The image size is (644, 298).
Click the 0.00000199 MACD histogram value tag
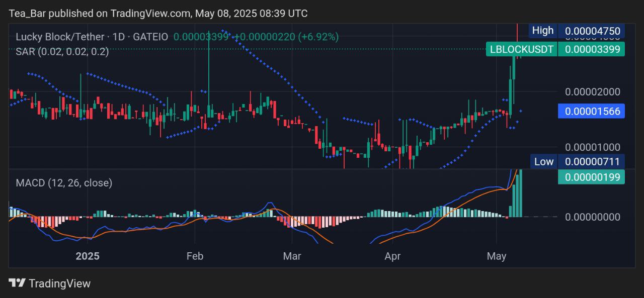pyautogui.click(x=592, y=177)
